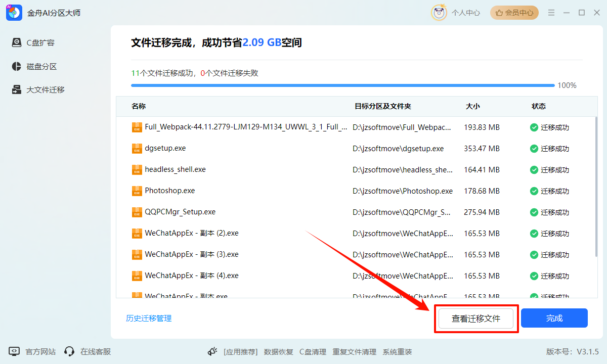Click the QQPCMgr_Setup.exe file icon
Viewport: 607px width, 364px height.
click(137, 212)
